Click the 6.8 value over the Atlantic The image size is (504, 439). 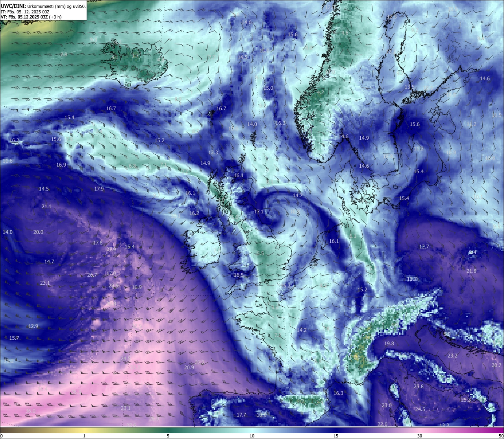132,166
